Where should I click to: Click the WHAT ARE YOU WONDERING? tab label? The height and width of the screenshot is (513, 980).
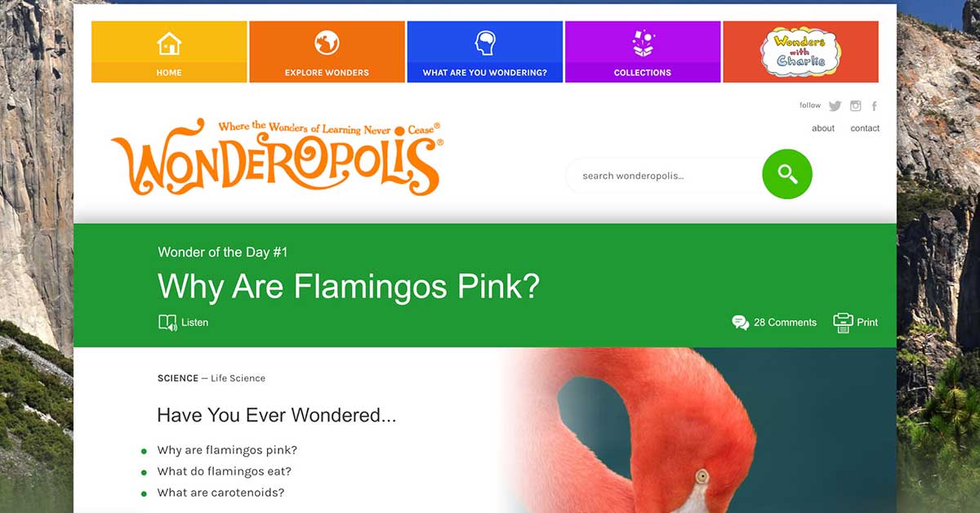click(x=485, y=73)
